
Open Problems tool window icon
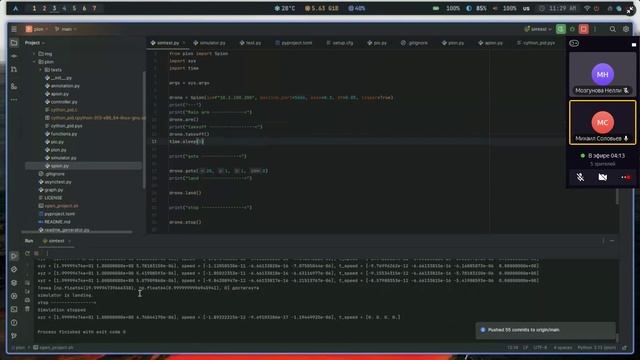[x=14, y=322]
